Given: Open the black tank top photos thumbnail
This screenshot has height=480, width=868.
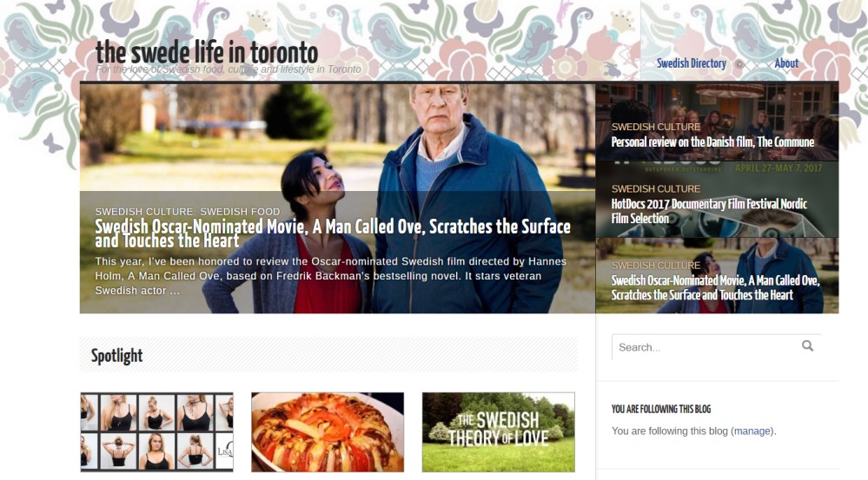Looking at the screenshot, I should pos(156,432).
